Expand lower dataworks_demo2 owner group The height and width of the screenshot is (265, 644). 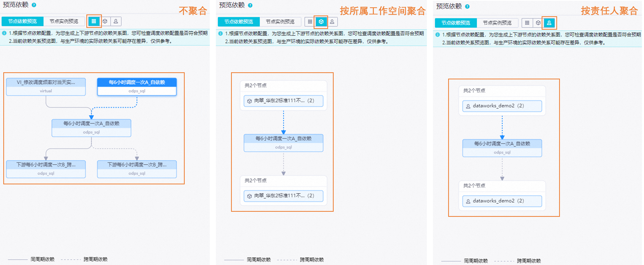(502, 201)
